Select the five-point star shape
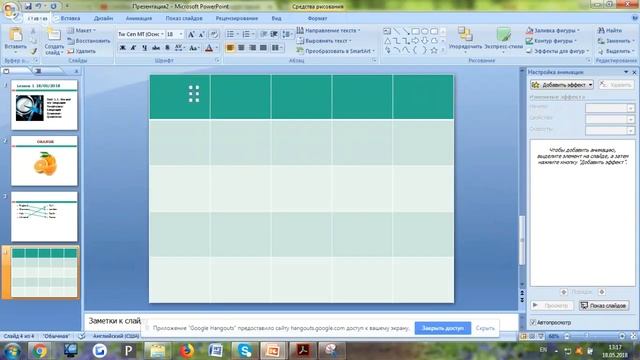Viewport: 640px width, 360px height. point(434,50)
